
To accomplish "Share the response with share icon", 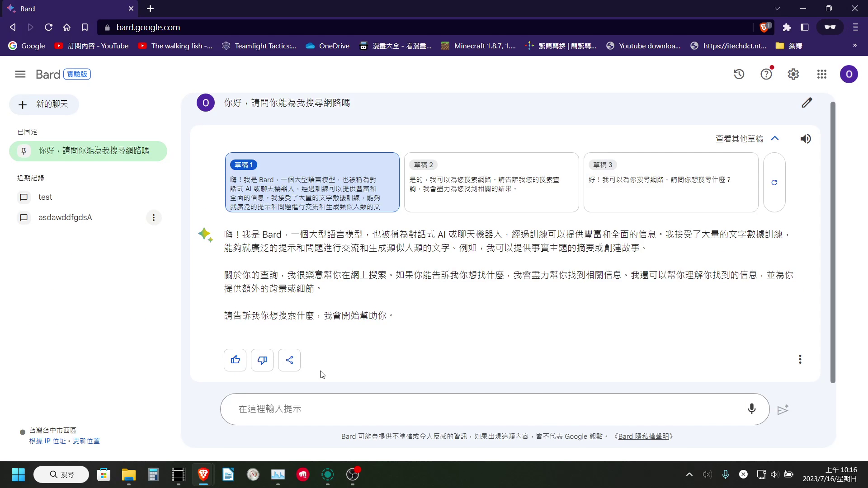I will point(289,360).
